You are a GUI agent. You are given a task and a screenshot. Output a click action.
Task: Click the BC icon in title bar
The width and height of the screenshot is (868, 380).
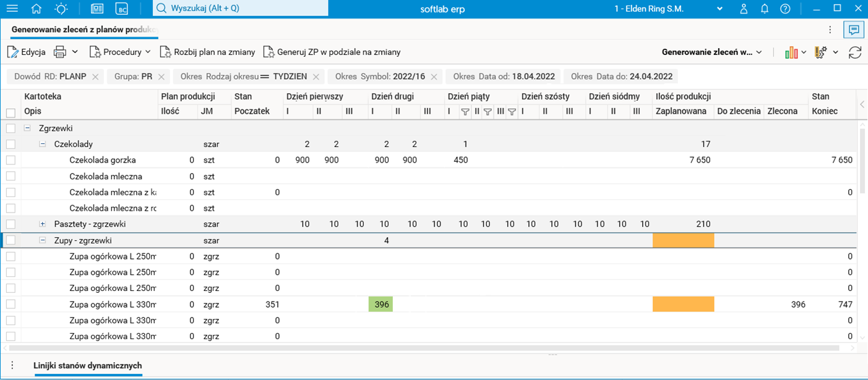coord(122,9)
